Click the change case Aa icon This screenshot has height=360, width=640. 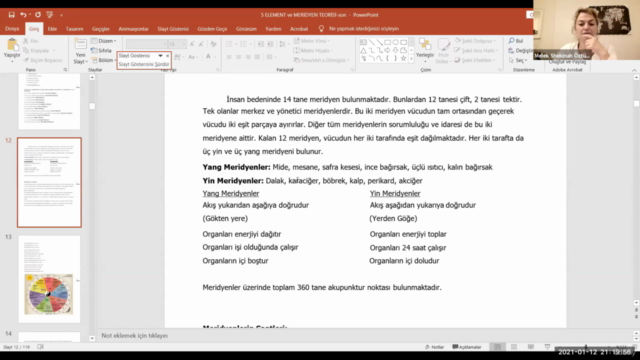pos(192,57)
